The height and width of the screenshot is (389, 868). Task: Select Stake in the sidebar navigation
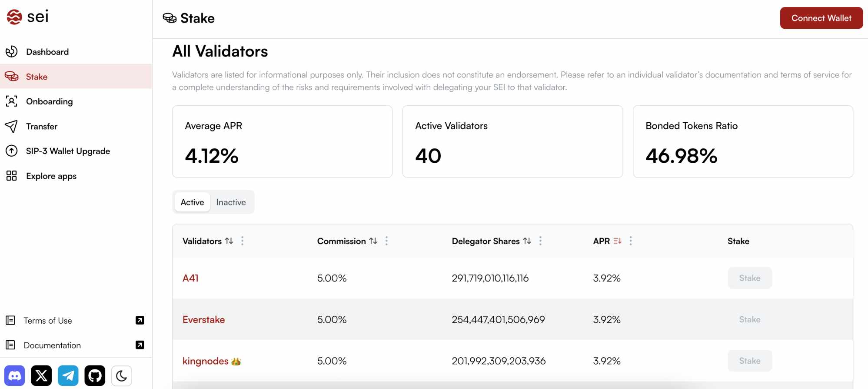76,77
